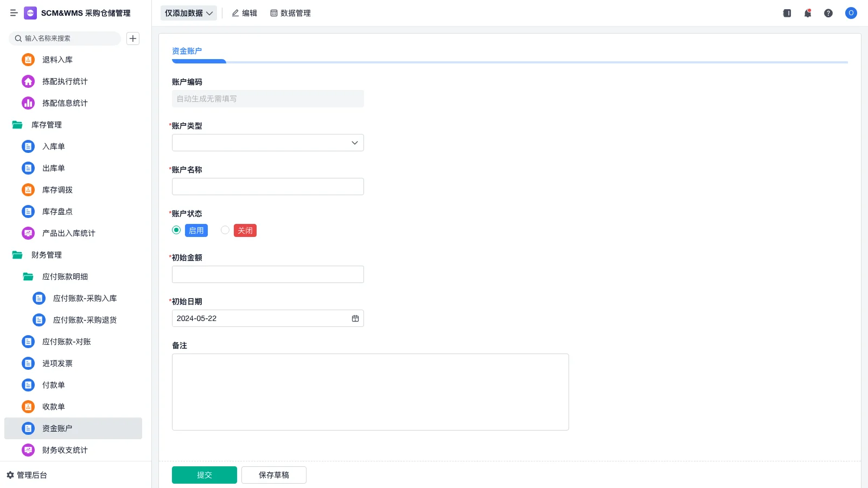Open the notification bell icon
This screenshot has height=488, width=868.
click(x=808, y=13)
